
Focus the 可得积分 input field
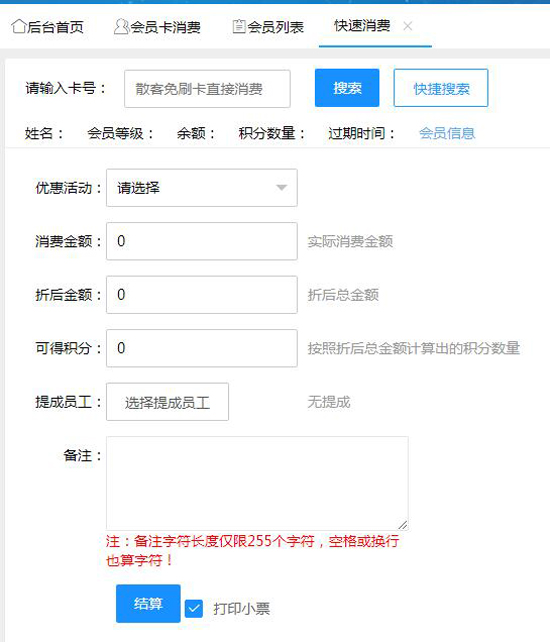pos(202,348)
